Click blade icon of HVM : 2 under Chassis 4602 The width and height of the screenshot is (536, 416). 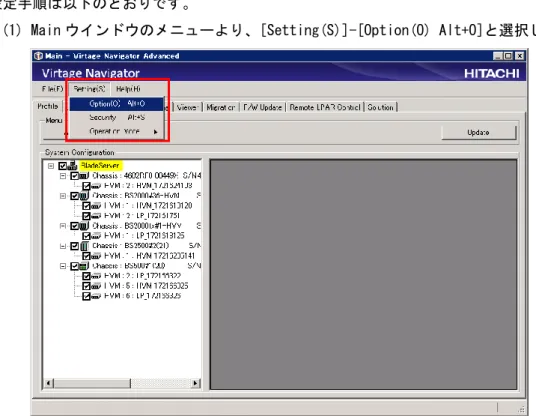click(96, 186)
